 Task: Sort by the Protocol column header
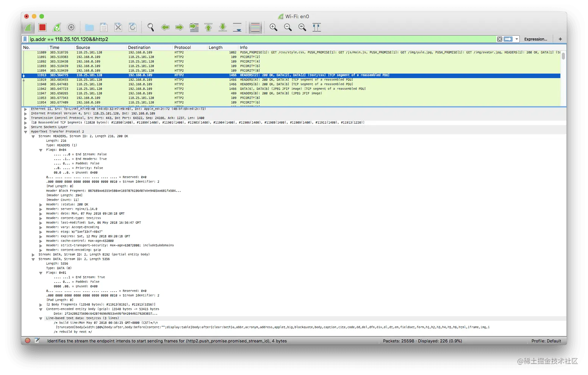pos(190,47)
